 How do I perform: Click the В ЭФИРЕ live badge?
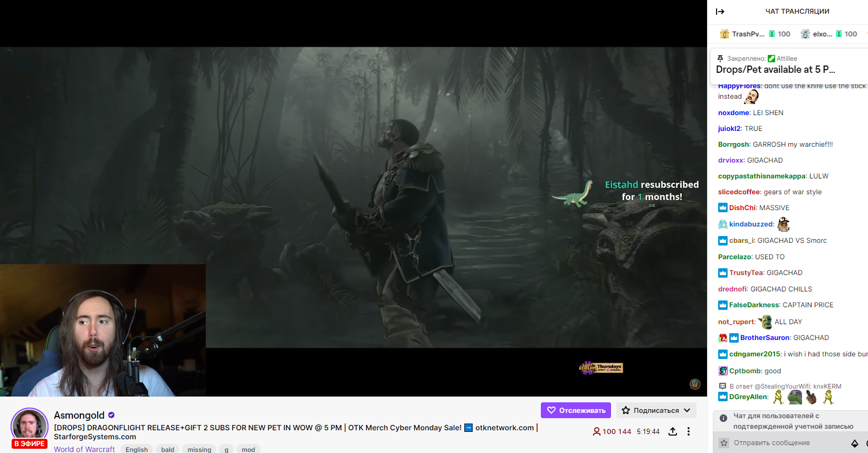pyautogui.click(x=30, y=443)
